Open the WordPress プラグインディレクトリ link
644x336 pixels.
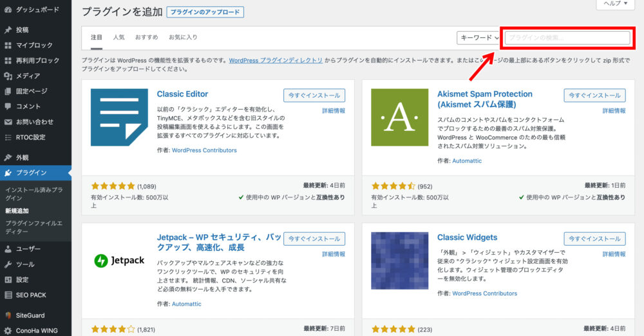click(276, 61)
